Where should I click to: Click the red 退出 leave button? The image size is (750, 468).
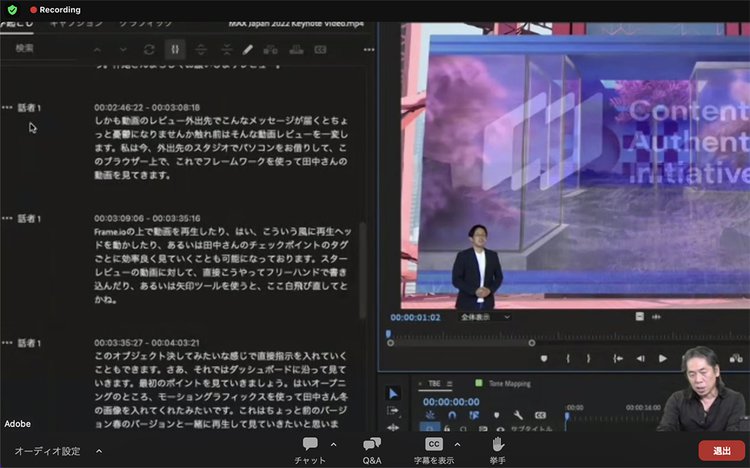(x=721, y=451)
